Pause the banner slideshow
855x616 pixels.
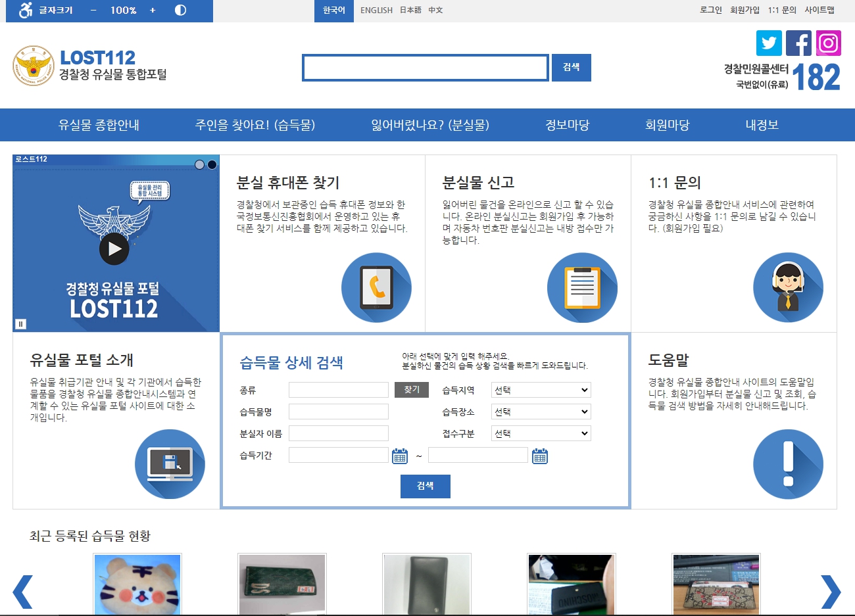point(20,323)
